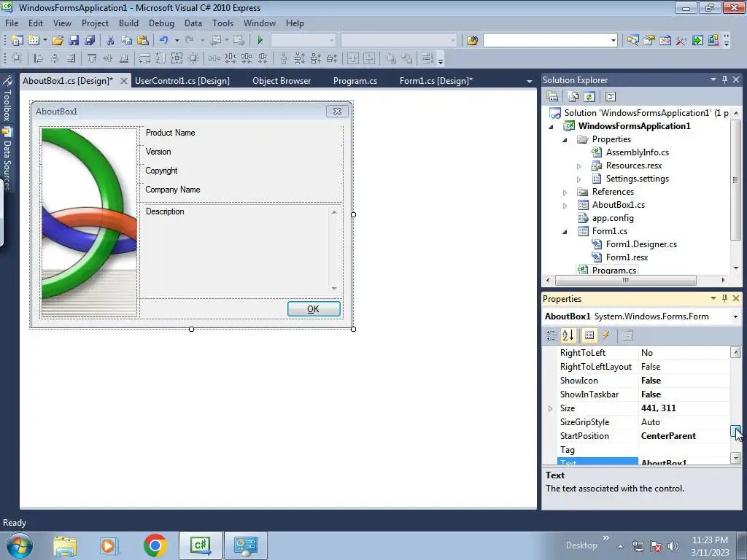Click the Make Same Size icon
Image resolution: width=747 pixels, height=560 pixels.
click(177, 58)
